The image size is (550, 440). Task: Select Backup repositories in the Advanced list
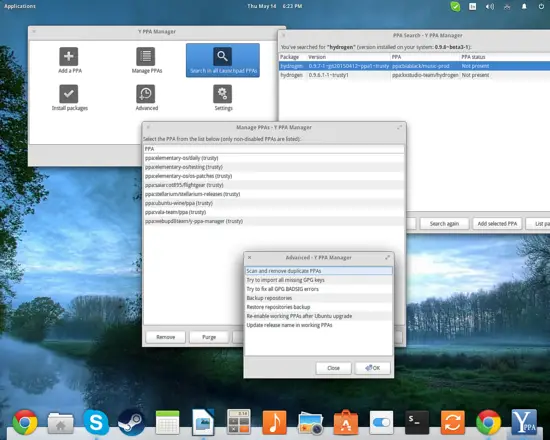[x=318, y=298]
